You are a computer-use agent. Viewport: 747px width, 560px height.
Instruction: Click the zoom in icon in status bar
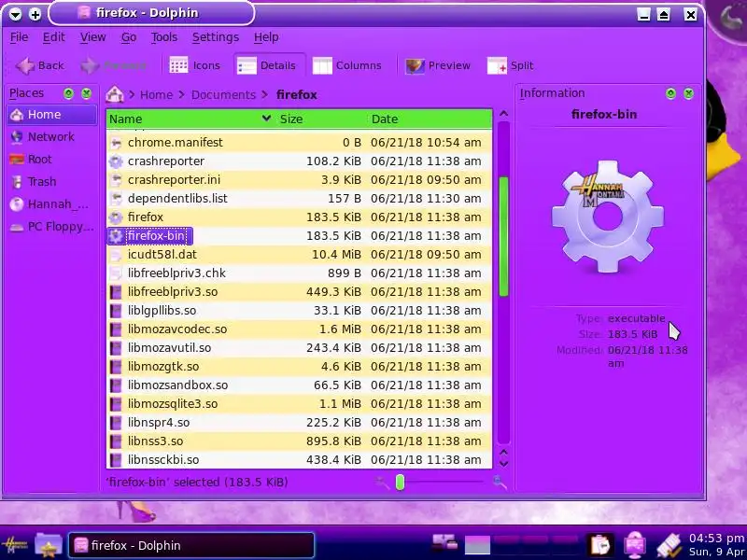click(x=500, y=483)
